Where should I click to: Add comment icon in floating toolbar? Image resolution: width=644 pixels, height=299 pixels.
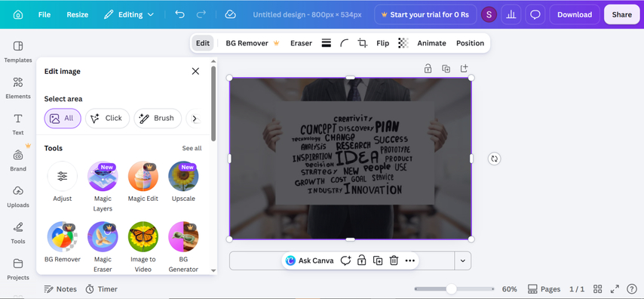tap(345, 260)
